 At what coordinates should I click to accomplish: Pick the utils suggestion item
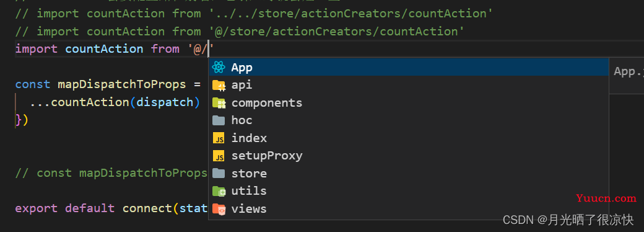[409, 191]
